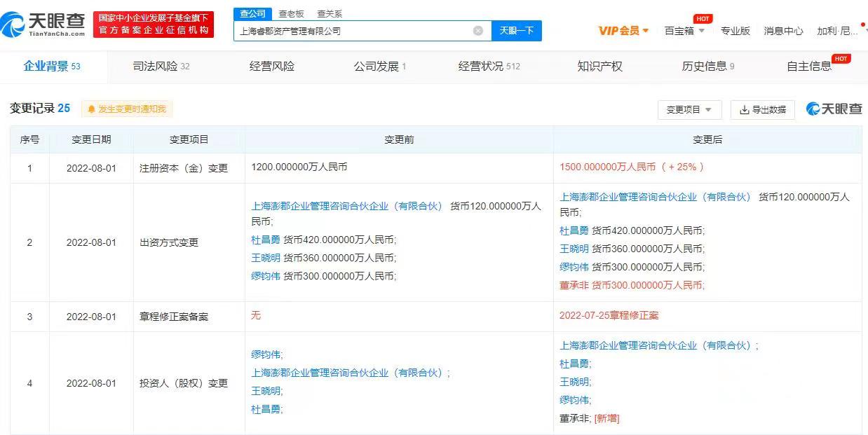Select the 查关系 search mode tab
The height and width of the screenshot is (435, 868).
[330, 14]
